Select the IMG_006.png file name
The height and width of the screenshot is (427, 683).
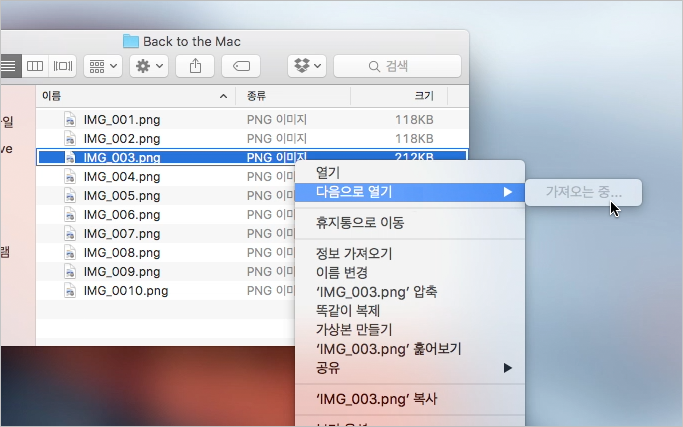pyautogui.click(x=122, y=215)
